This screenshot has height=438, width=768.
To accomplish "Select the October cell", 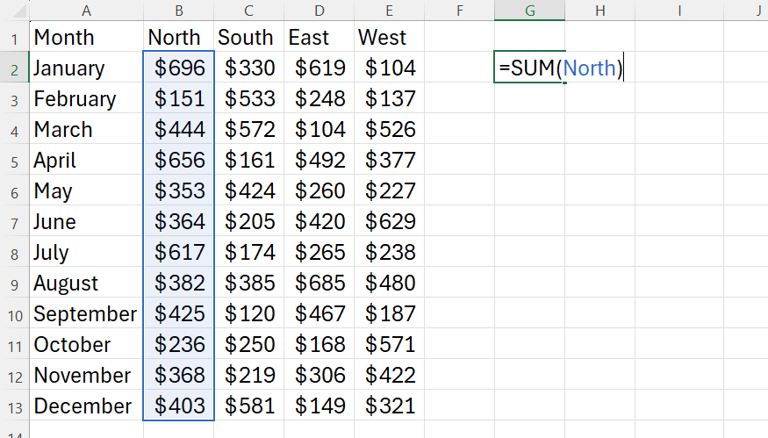I will (x=86, y=344).
